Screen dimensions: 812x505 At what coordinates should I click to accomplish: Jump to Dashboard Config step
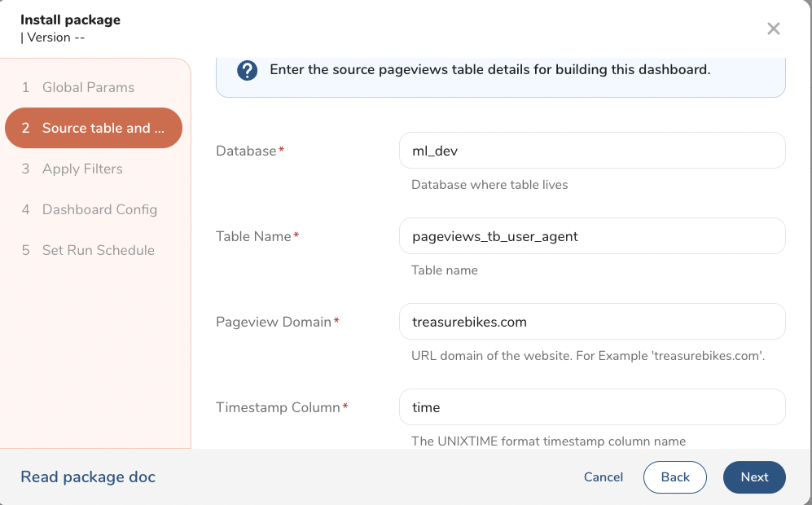point(99,209)
